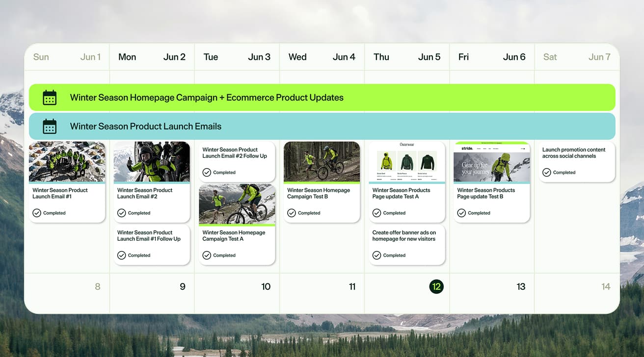This screenshot has height=357, width=644.
Task: Open forest biker thumbnail of Campaign Test B
Action: (322, 162)
